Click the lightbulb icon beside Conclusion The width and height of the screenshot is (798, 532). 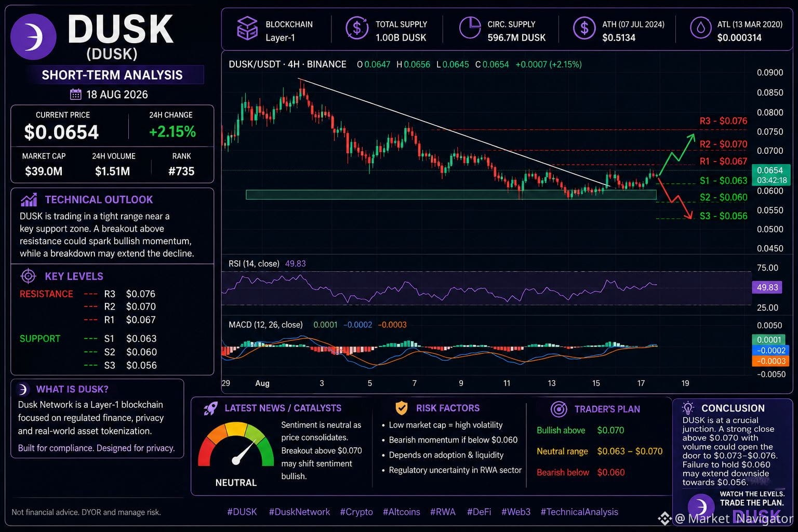(688, 408)
